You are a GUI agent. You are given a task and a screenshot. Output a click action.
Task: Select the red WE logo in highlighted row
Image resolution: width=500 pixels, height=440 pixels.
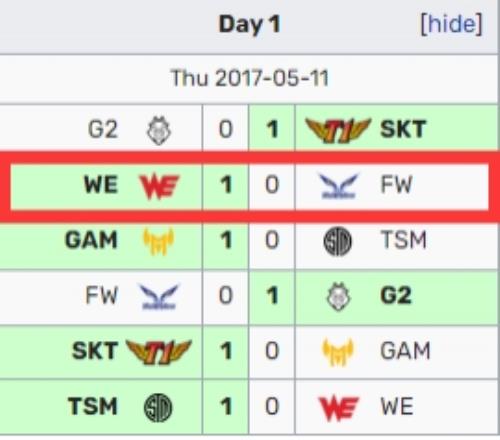(x=159, y=186)
